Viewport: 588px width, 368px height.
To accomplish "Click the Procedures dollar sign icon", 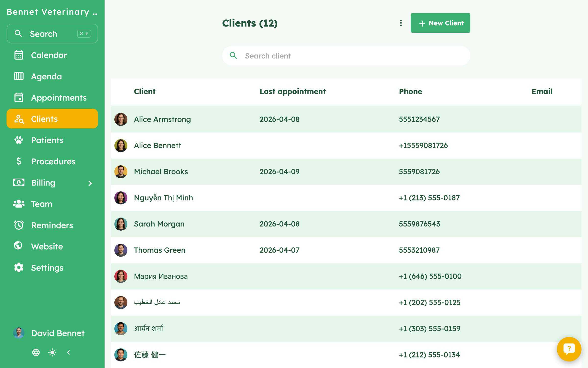I will tap(19, 161).
